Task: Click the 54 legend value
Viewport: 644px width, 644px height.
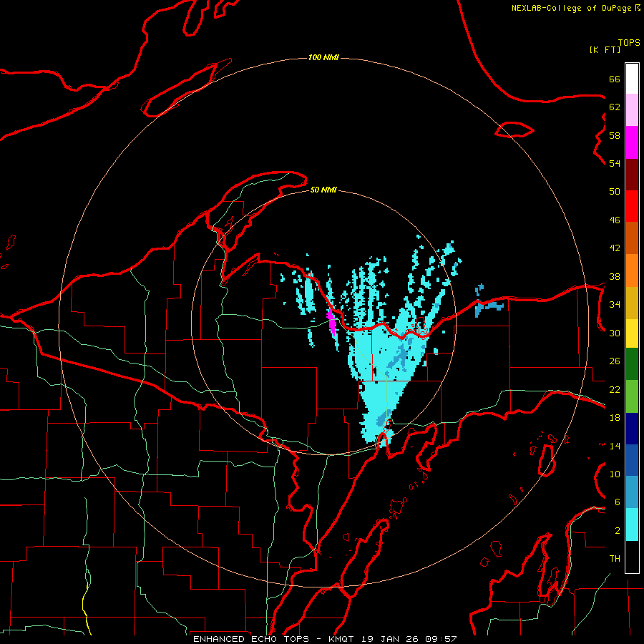Action: coord(615,163)
